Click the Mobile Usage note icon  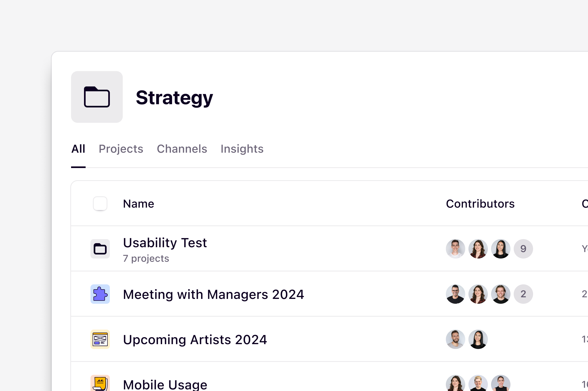point(100,383)
